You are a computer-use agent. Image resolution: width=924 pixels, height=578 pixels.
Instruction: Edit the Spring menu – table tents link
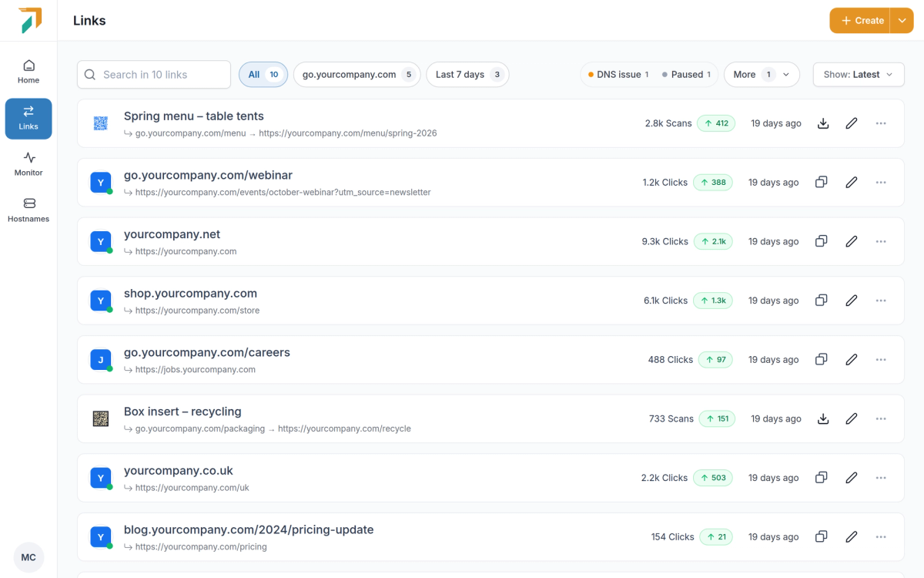tap(852, 123)
